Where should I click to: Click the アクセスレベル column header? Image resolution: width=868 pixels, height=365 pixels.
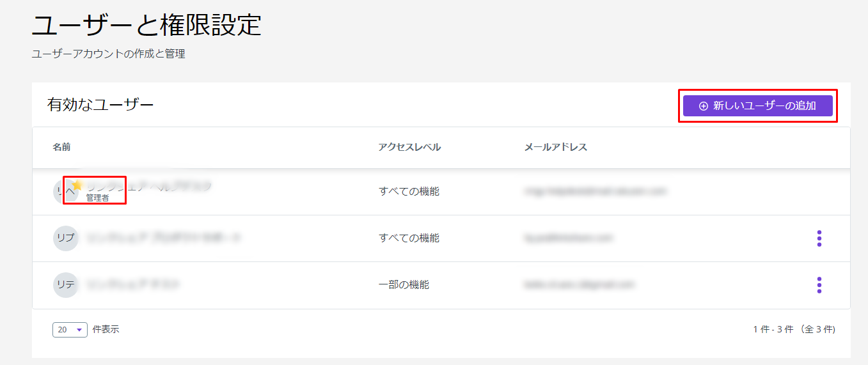tap(409, 148)
